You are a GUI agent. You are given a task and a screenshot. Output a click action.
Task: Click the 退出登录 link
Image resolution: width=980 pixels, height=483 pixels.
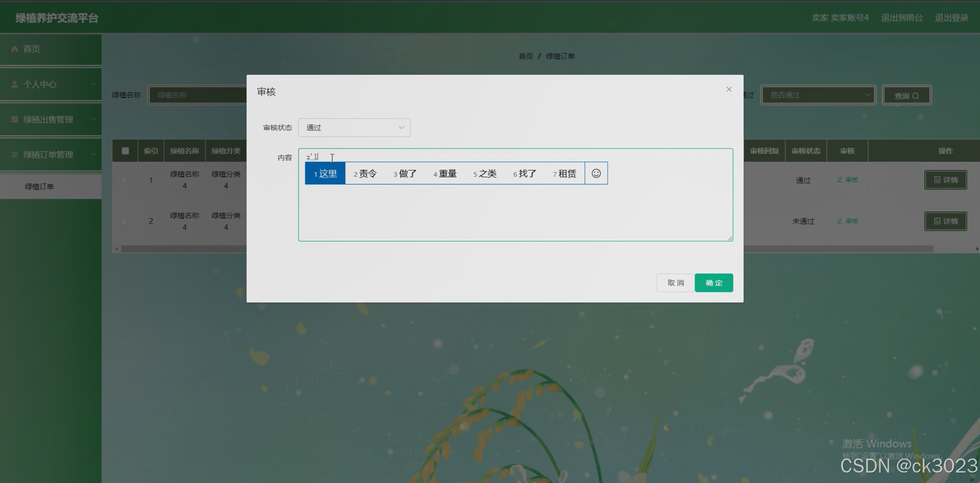coord(951,18)
